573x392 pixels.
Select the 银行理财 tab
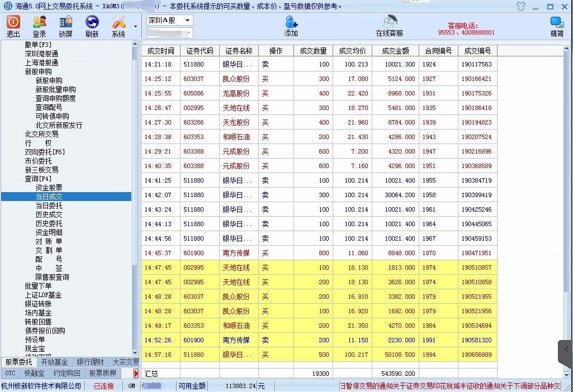pyautogui.click(x=89, y=362)
